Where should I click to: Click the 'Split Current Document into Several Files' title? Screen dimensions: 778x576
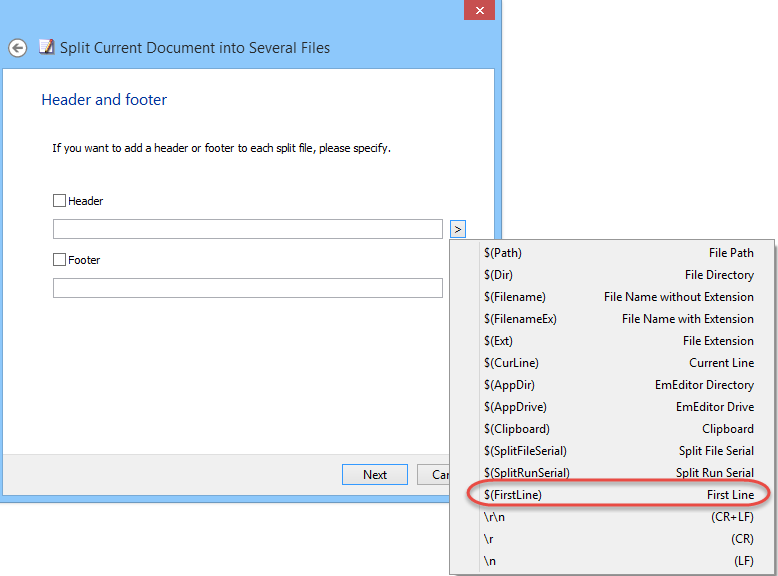click(194, 48)
